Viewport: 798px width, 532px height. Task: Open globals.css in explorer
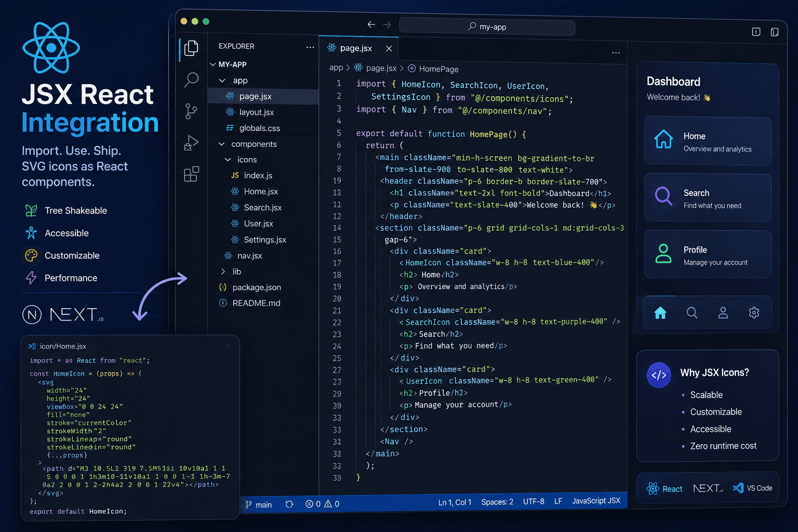click(x=260, y=128)
